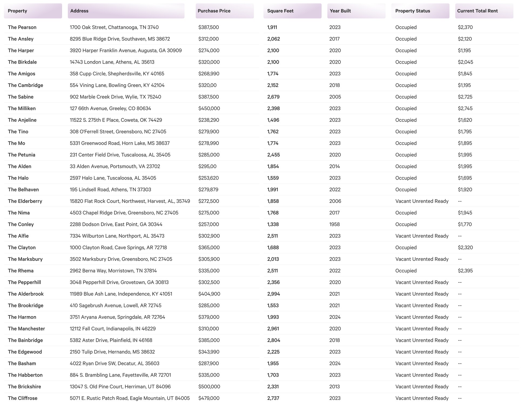Click the Address column header
Screen dimensions: 532x405
(x=126, y=11)
